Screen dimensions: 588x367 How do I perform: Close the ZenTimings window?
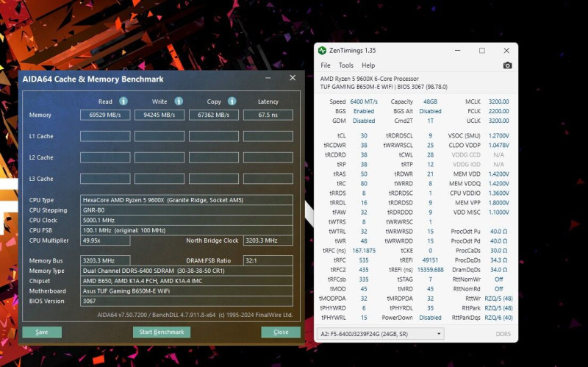click(x=506, y=50)
